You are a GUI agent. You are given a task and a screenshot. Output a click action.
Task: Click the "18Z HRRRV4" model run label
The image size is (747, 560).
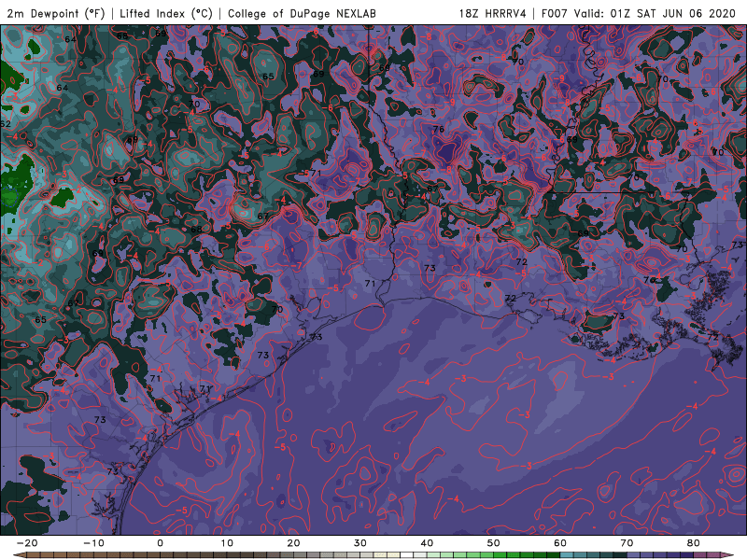tap(493, 13)
